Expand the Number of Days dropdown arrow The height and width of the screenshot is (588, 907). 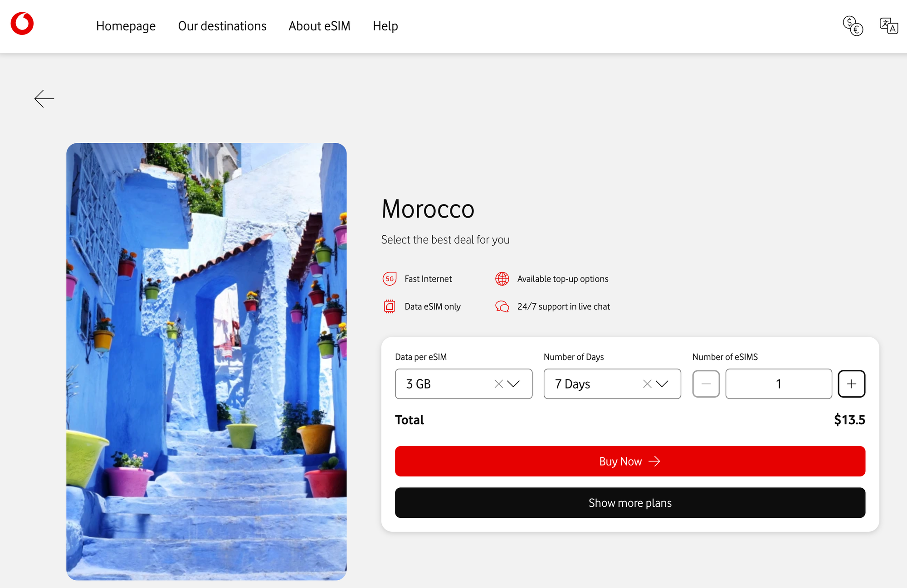(x=662, y=384)
